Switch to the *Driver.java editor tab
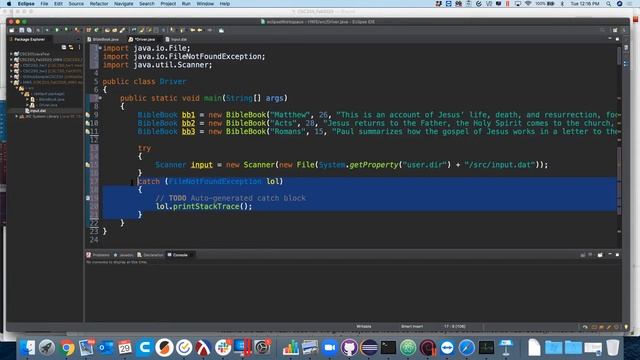Screen dimensions: 640x360 (145, 39)
